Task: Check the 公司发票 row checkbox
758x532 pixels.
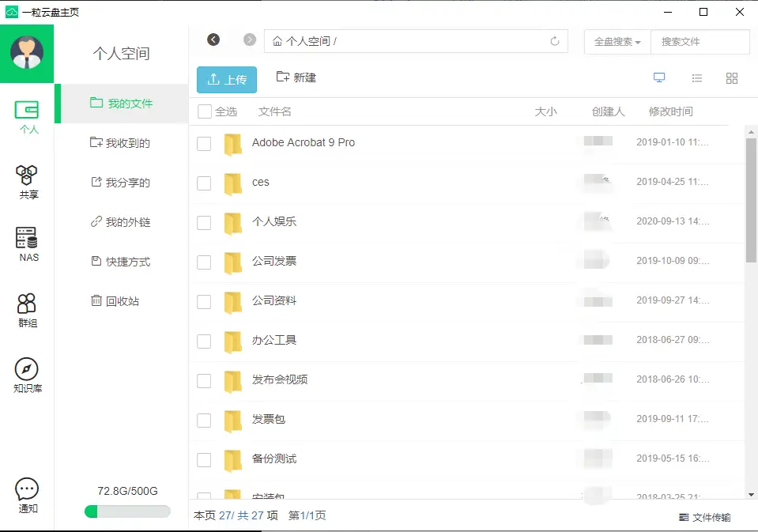Action: [204, 262]
